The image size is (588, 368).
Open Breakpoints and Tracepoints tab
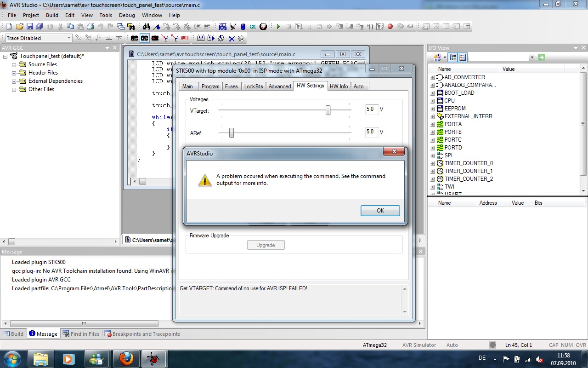(x=142, y=334)
